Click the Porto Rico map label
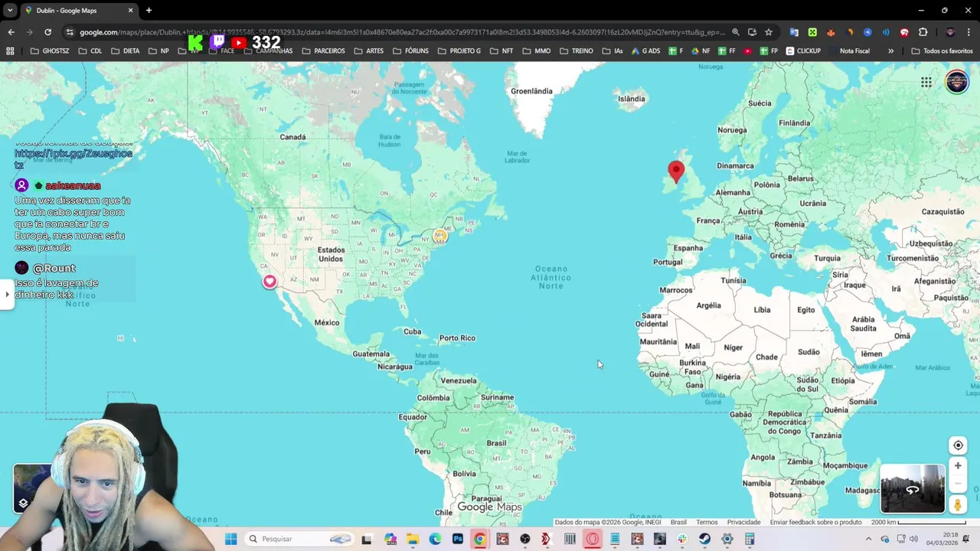Screen dimensions: 980x551 coord(457,337)
